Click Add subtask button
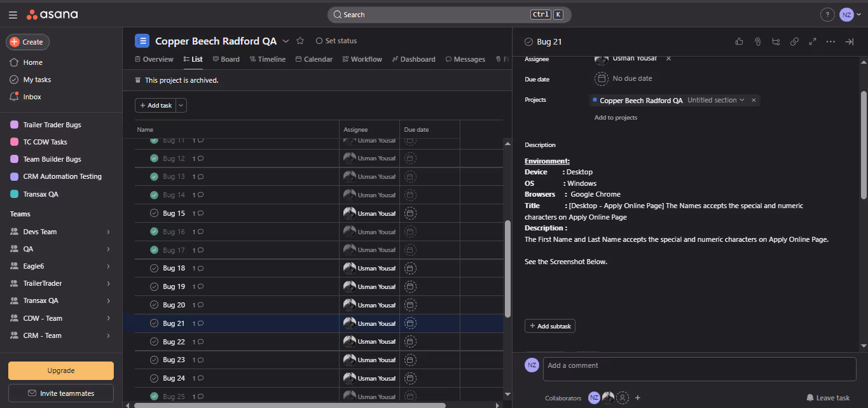The image size is (868, 408). pos(550,326)
